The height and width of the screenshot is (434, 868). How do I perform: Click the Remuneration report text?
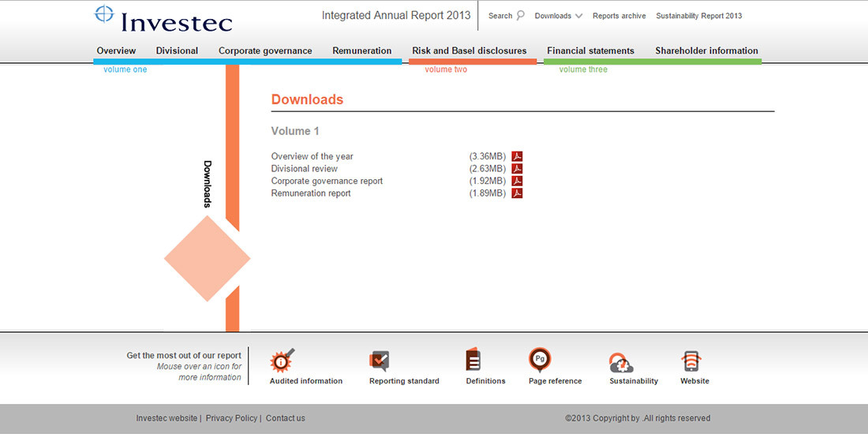(311, 193)
